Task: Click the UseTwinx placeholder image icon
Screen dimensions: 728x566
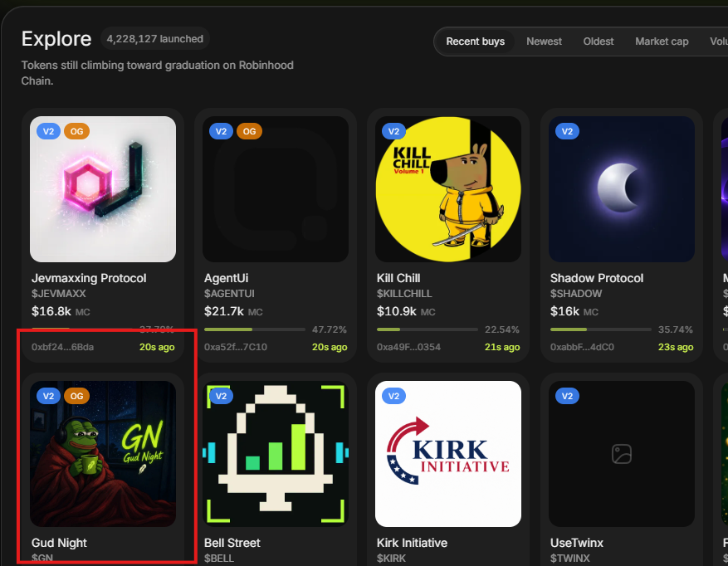Action: [622, 454]
